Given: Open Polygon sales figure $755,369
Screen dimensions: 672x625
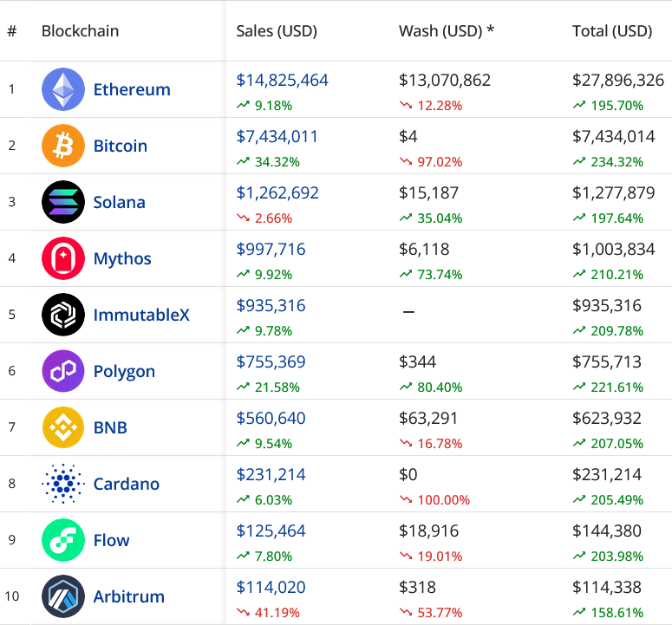Looking at the screenshot, I should coord(271,362).
